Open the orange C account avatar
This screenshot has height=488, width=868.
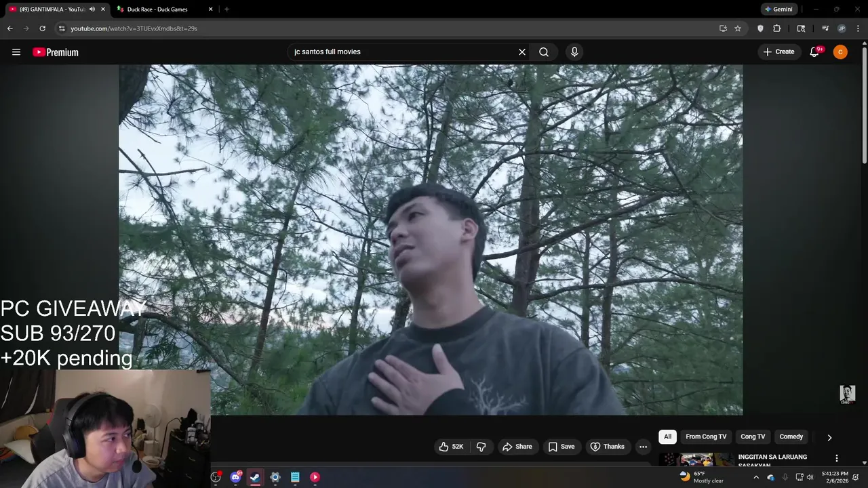pos(840,52)
